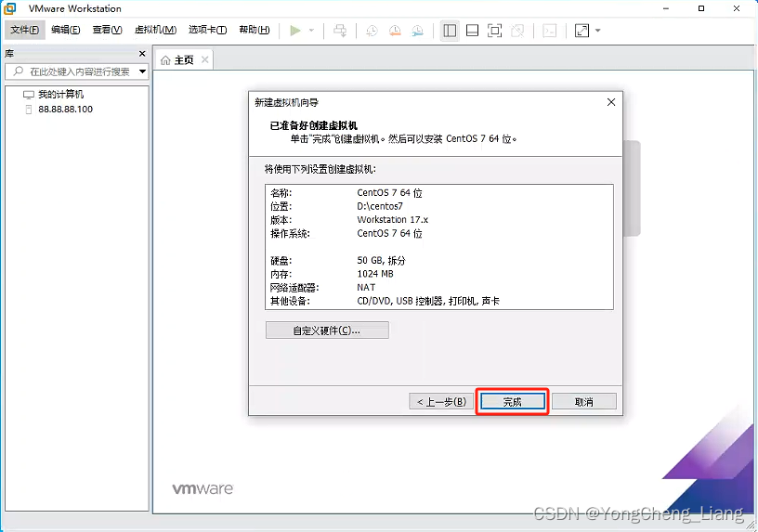
Task: Click the VMware Workstation title bar icon
Action: pos(10,8)
